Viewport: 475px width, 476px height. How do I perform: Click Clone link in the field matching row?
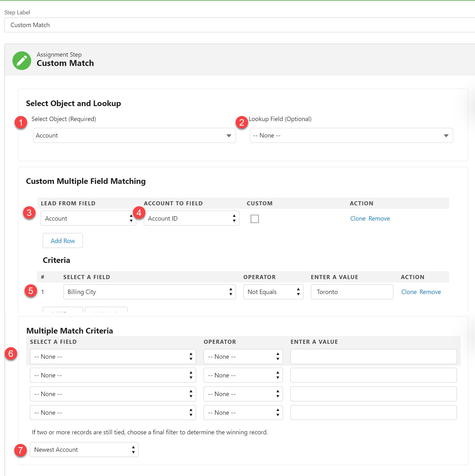[x=358, y=218]
